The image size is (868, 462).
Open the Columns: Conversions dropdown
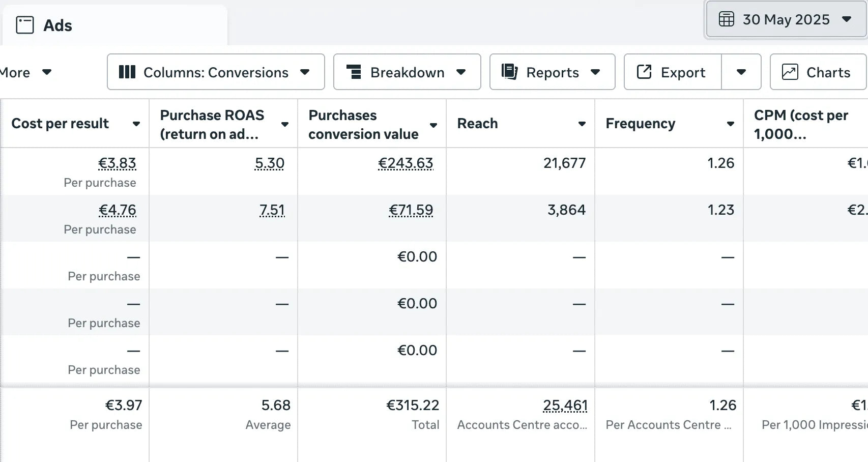click(216, 72)
